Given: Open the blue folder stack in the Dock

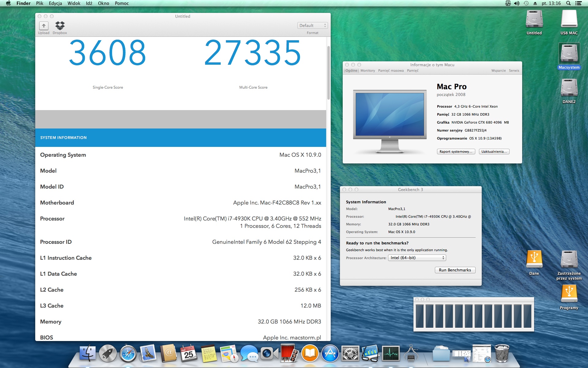Looking at the screenshot, I should click(x=441, y=353).
